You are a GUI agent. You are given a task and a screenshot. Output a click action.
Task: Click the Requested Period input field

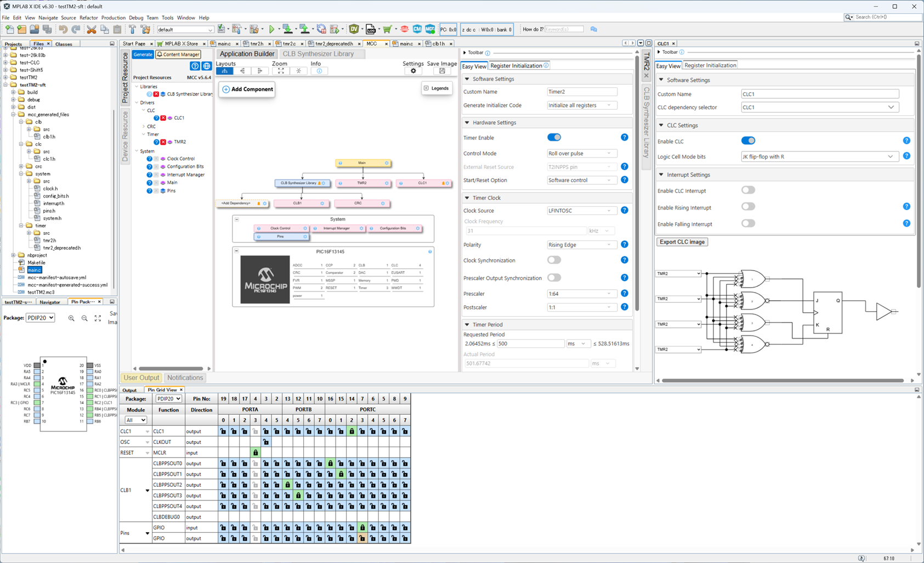point(530,344)
